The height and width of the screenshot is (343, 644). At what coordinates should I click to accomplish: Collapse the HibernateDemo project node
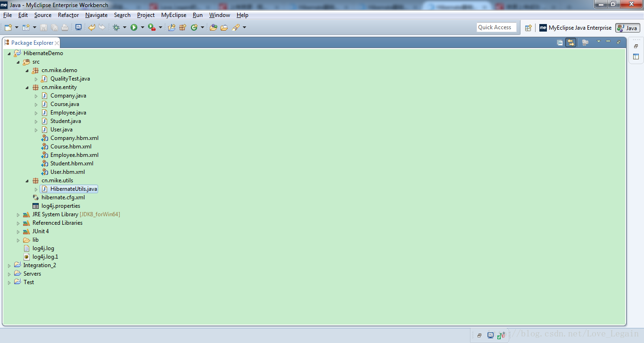pyautogui.click(x=9, y=54)
